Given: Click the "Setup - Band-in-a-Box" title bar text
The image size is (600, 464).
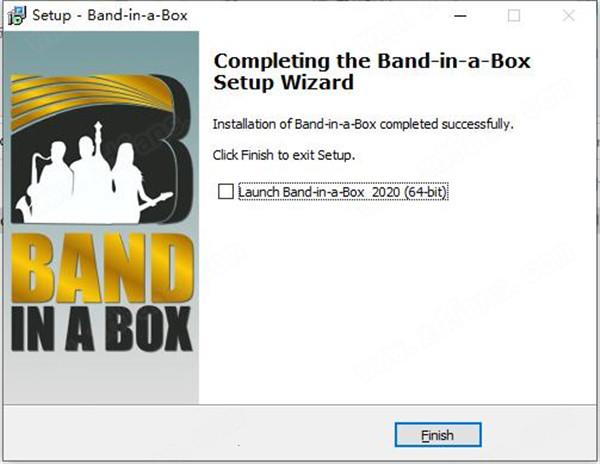Looking at the screenshot, I should 110,16.
